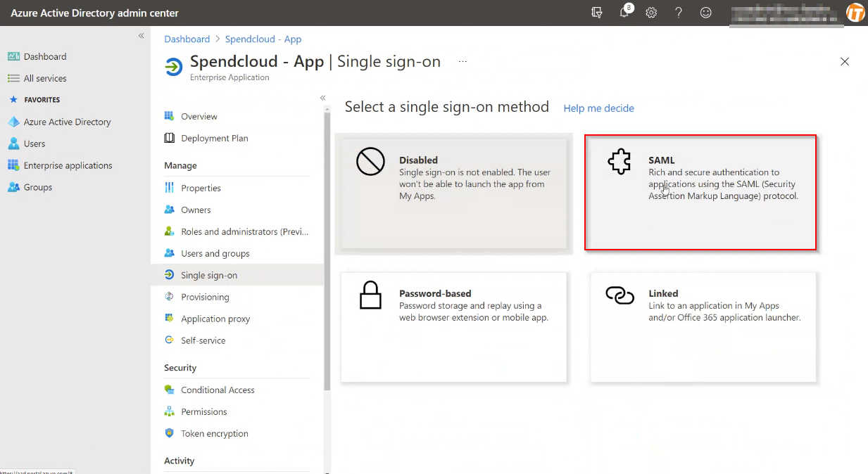Image resolution: width=868 pixels, height=474 pixels.
Task: Click the Azure Active Directory diamond icon
Action: (13, 122)
